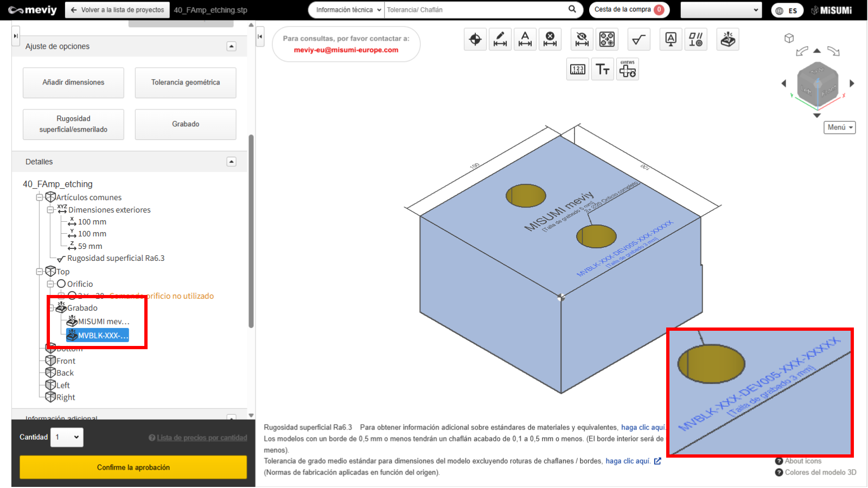Click the Tolerancia/Chaflán search field
The image size is (868, 488).
coord(475,10)
